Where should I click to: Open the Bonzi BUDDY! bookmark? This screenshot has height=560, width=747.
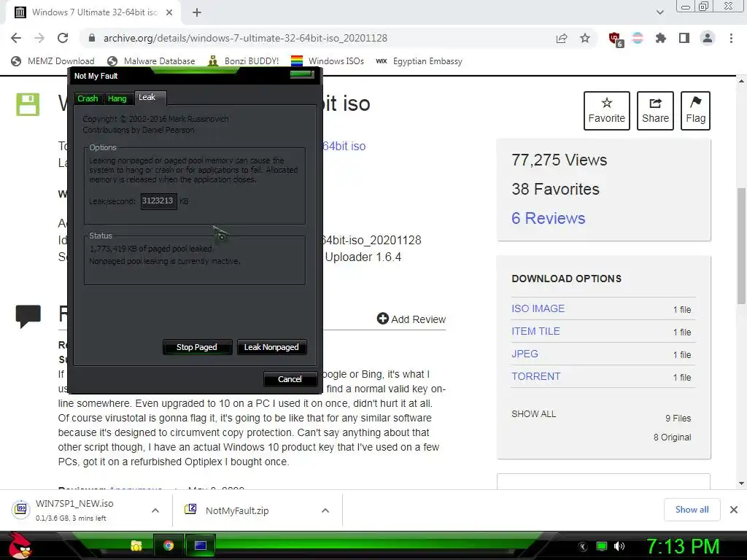point(244,61)
